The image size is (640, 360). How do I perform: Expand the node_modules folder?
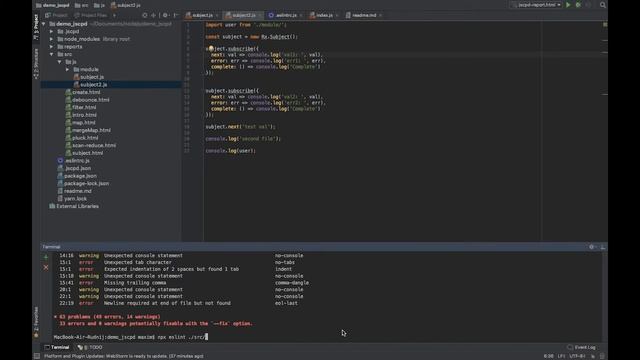pyautogui.click(x=51, y=39)
